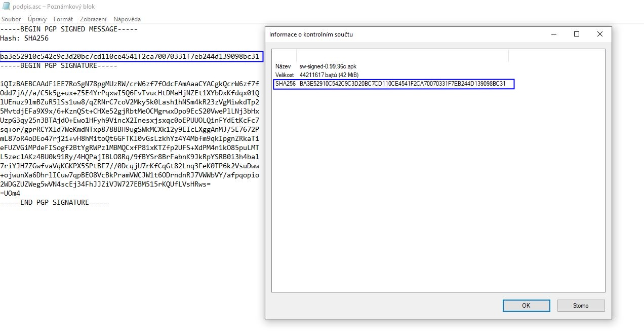The height and width of the screenshot is (332, 644).
Task: Maximize the checksum information dialog
Action: (x=576, y=34)
